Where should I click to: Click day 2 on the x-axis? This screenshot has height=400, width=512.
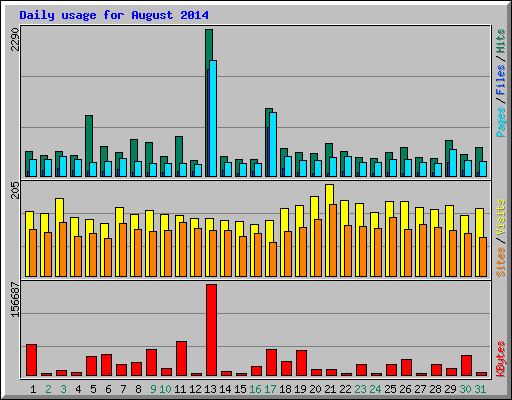48,389
